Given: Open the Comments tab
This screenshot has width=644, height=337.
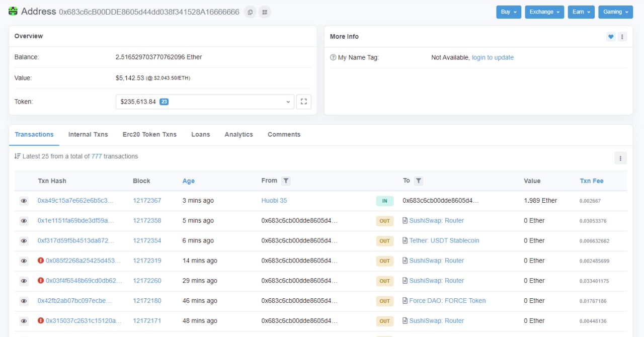Looking at the screenshot, I should pyautogui.click(x=284, y=134).
